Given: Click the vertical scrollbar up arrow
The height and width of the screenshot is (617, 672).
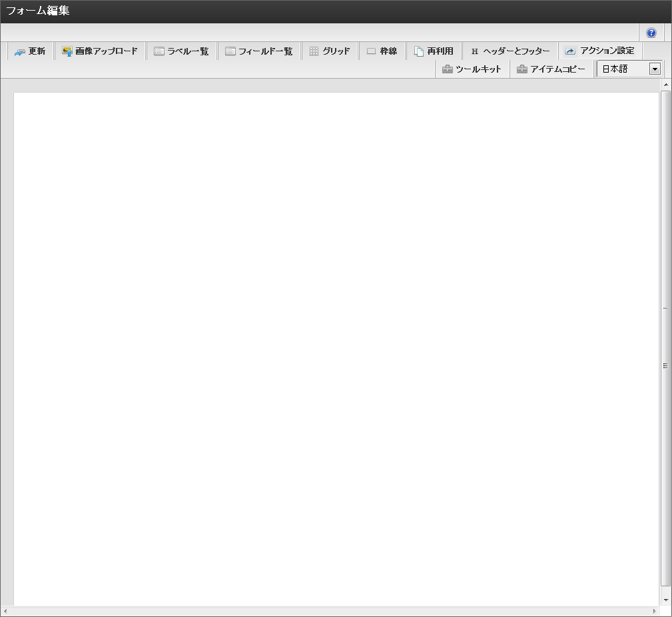Looking at the screenshot, I should [x=665, y=85].
